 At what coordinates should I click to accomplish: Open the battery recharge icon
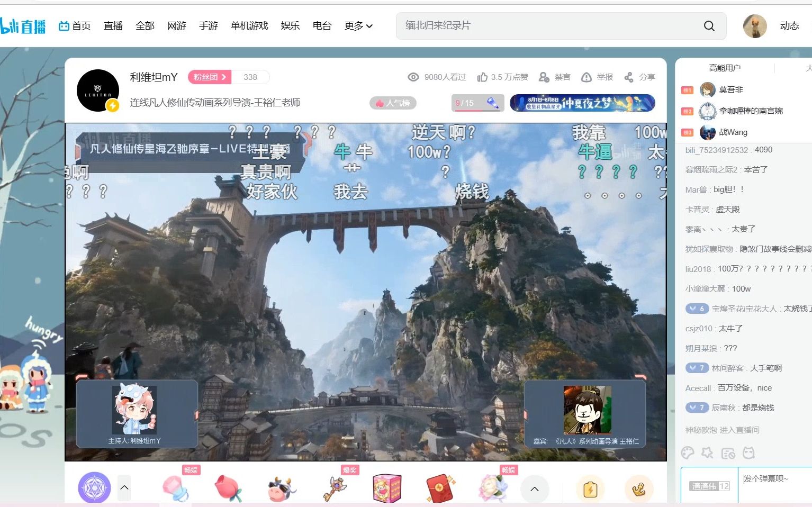(x=590, y=489)
